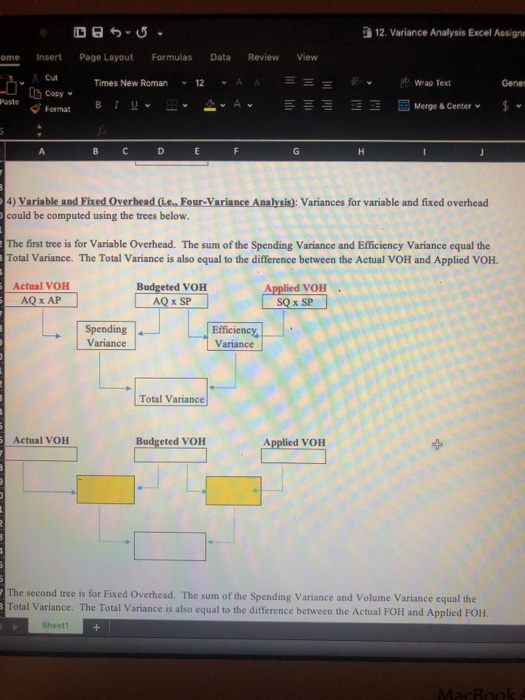The height and width of the screenshot is (700, 525).
Task: Click the text orientation icon
Action: pos(356,81)
